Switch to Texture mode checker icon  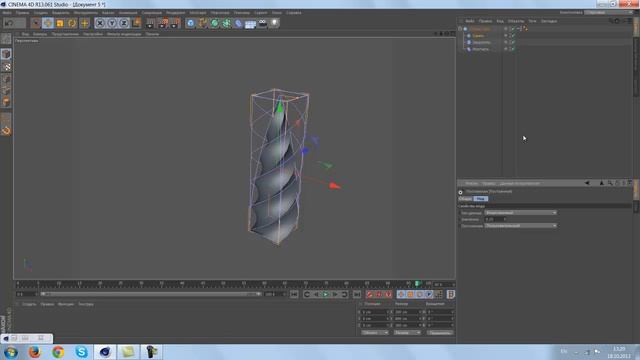[x=6, y=66]
